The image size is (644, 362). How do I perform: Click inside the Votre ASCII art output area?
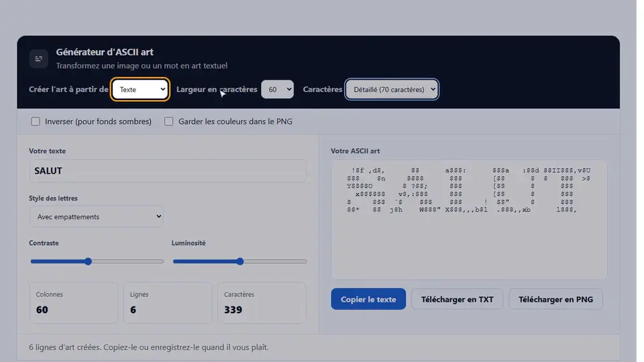[469, 220]
